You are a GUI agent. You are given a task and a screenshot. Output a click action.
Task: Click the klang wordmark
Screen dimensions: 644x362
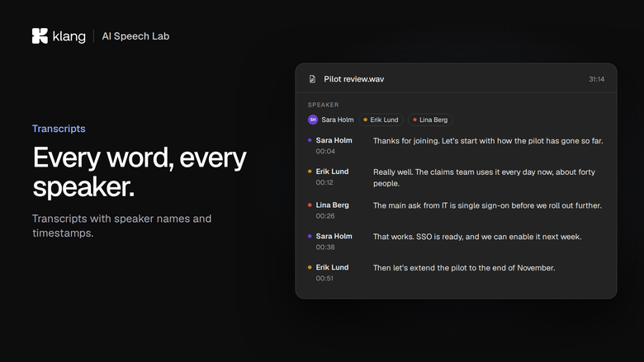pyautogui.click(x=69, y=36)
